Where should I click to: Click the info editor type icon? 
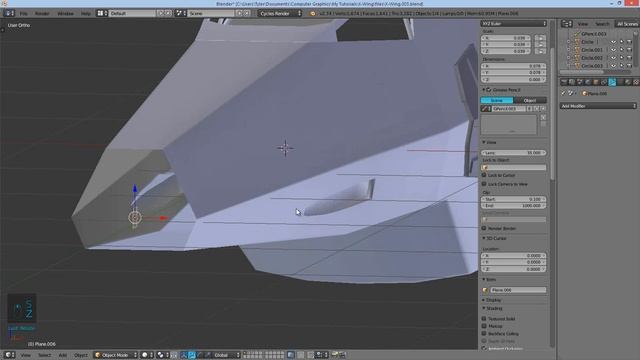(9, 13)
